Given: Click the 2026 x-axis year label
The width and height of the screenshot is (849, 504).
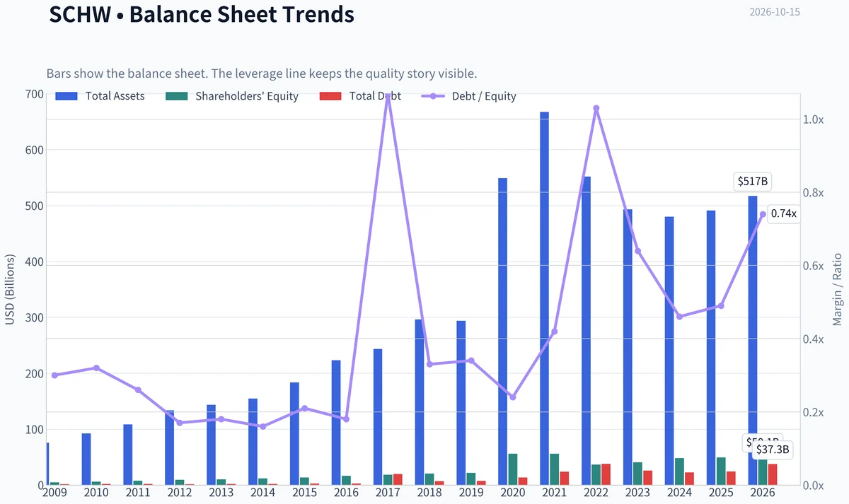Looking at the screenshot, I should point(763,492).
